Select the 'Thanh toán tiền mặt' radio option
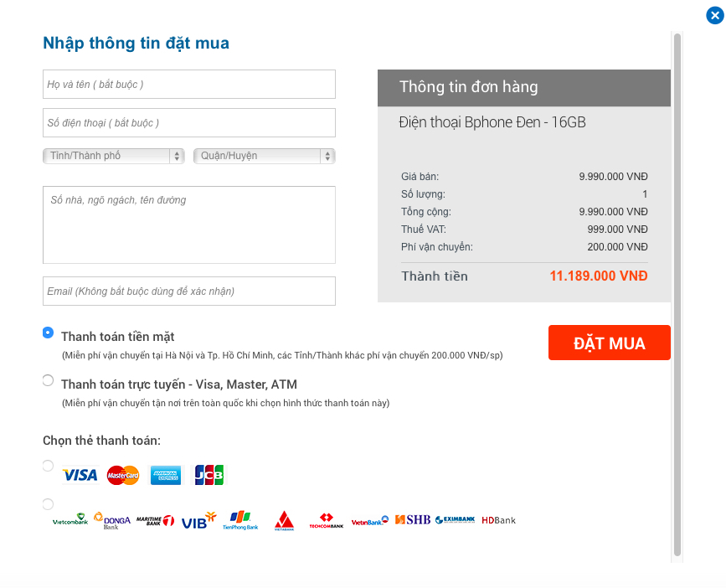Screen dimensions: 726x588 pyautogui.click(x=49, y=333)
